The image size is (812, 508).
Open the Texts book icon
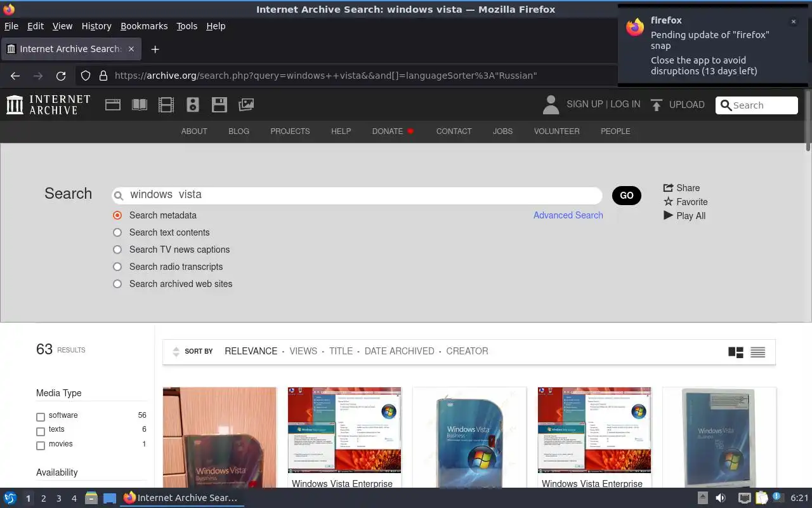tap(140, 105)
